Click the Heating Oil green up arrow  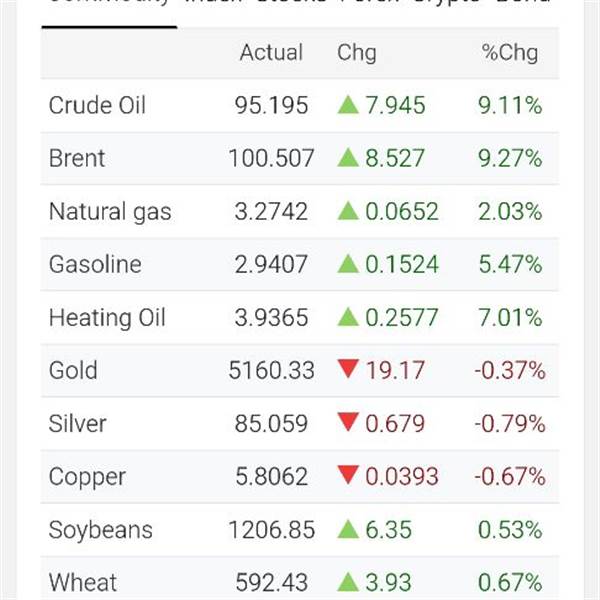(x=348, y=318)
